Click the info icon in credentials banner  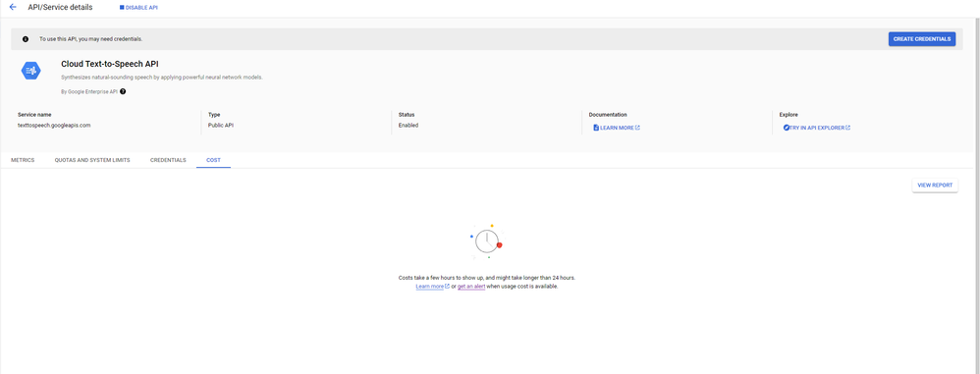point(26,38)
